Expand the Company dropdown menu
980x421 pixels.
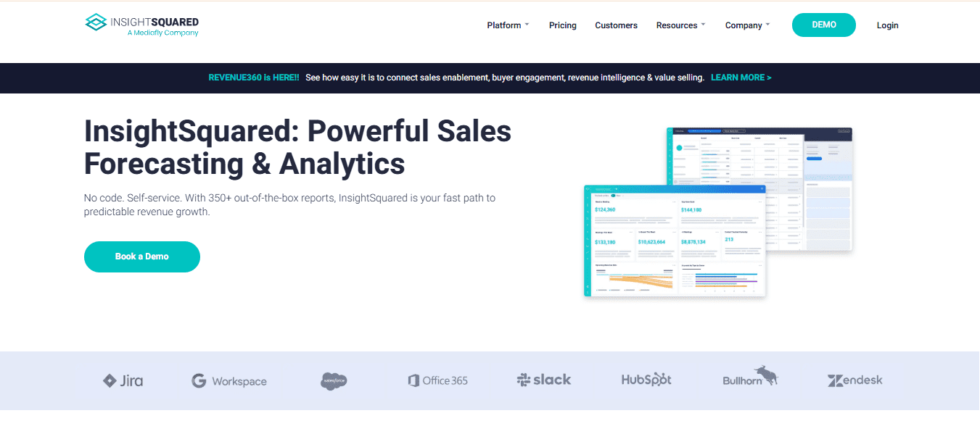tap(747, 25)
